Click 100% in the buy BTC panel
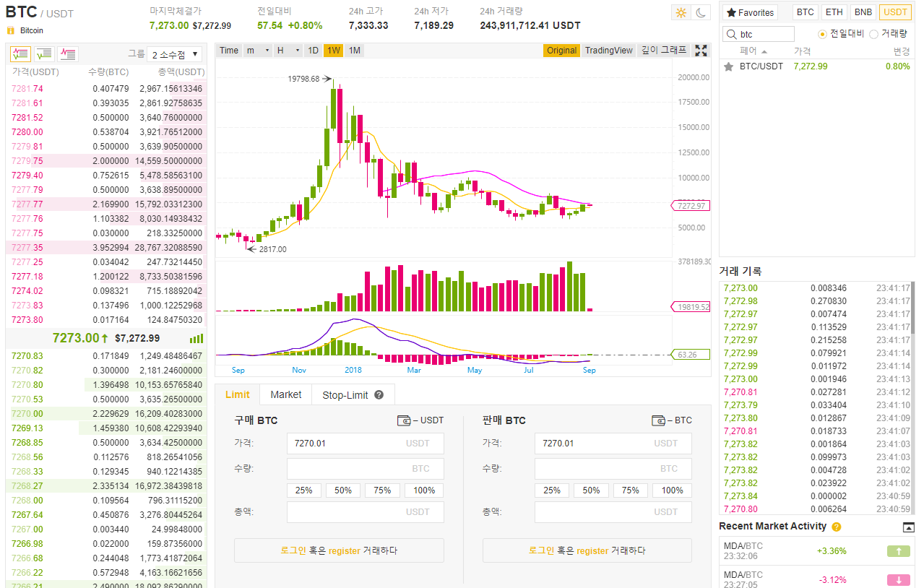The width and height of the screenshot is (924, 588). 424,490
